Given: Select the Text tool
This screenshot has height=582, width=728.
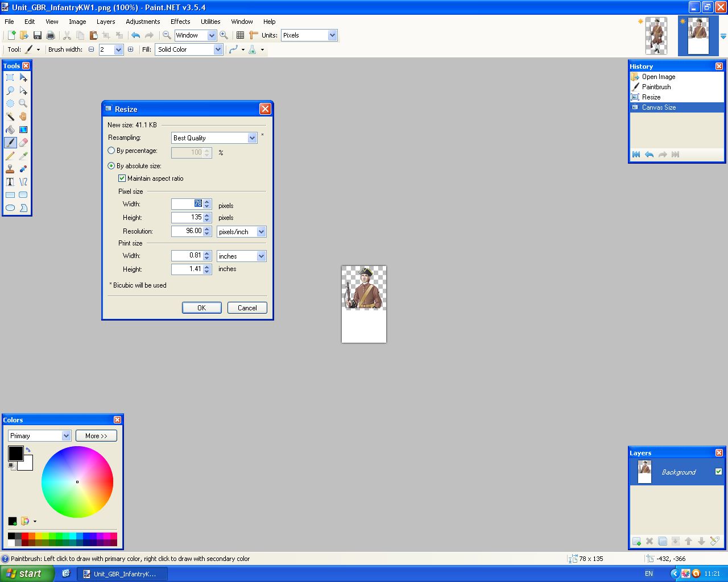Looking at the screenshot, I should (x=10, y=182).
